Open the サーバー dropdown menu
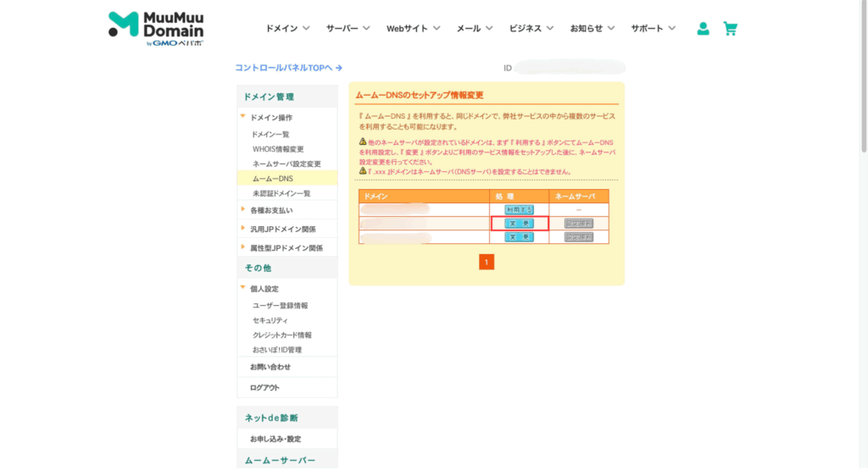The height and width of the screenshot is (471, 868). [348, 29]
